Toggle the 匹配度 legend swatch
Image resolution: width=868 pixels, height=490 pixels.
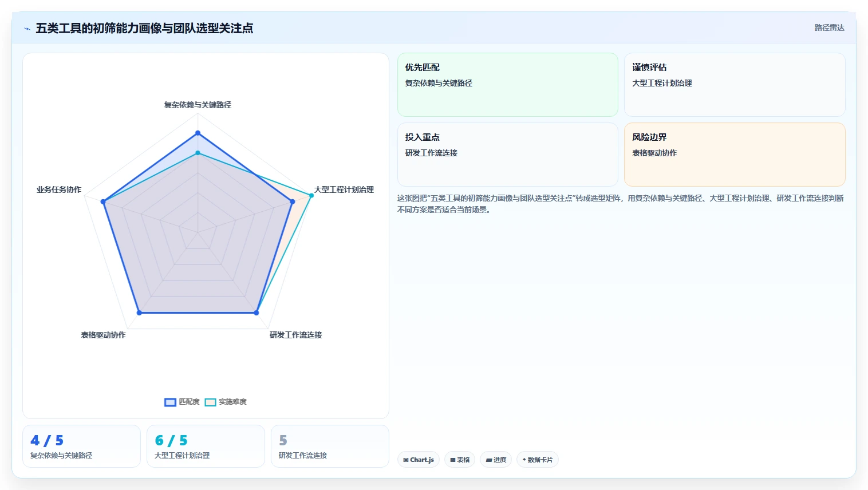coord(170,402)
